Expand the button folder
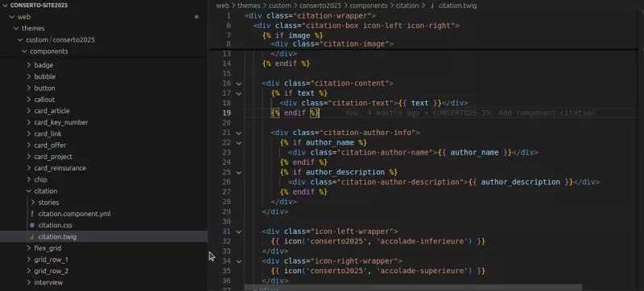The image size is (644, 291). click(x=29, y=88)
